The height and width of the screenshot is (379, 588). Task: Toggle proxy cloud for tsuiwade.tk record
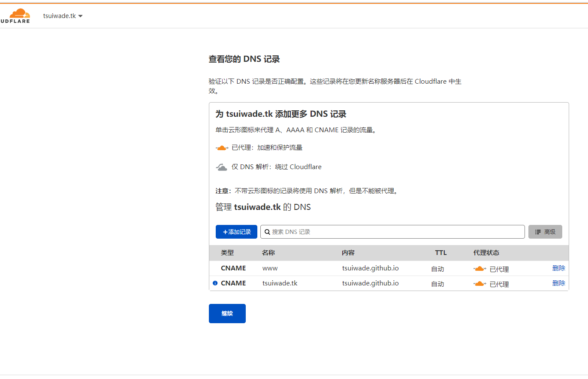click(479, 284)
